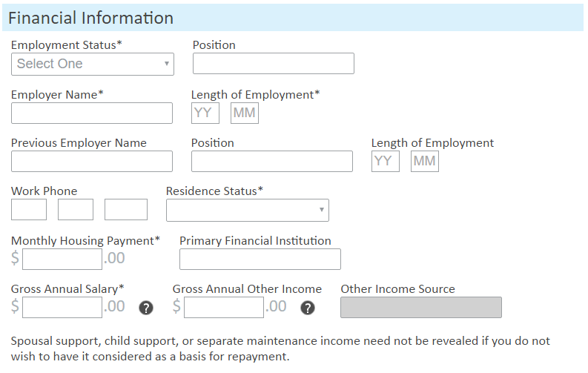Click the Work Phone area code box
The image size is (588, 373).
29,210
